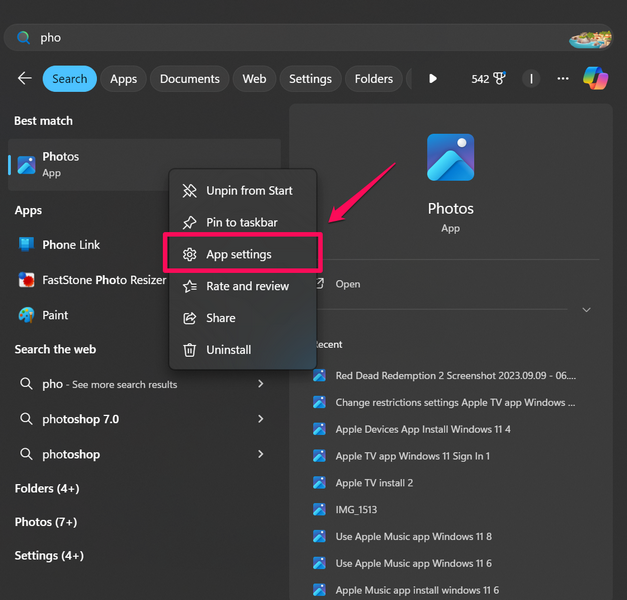Open the three-dots more options menu

563,79
